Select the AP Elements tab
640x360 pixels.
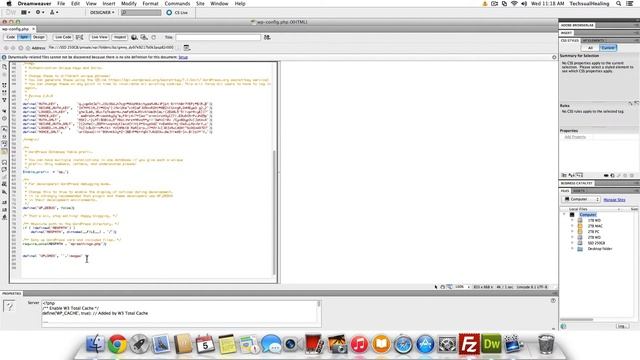(594, 40)
